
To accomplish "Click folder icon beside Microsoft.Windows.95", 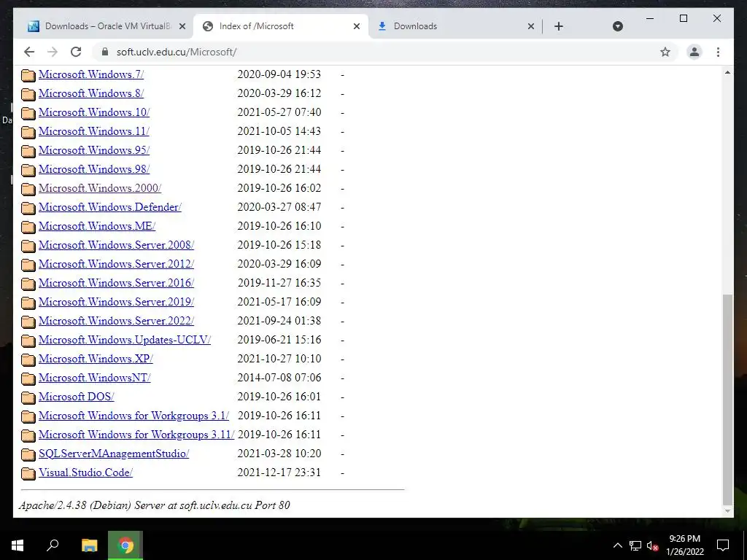I will 28,151.
